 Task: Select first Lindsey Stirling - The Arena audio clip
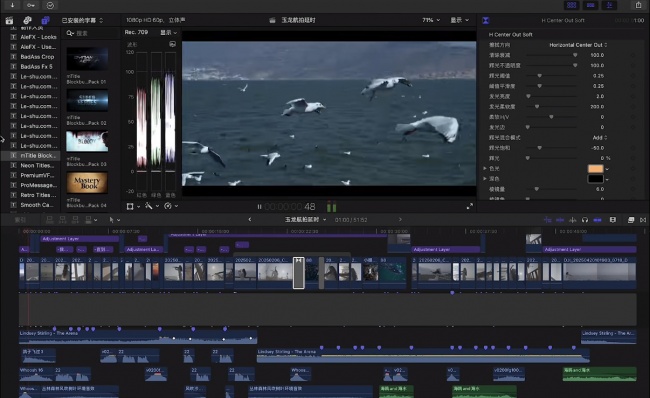coord(138,337)
